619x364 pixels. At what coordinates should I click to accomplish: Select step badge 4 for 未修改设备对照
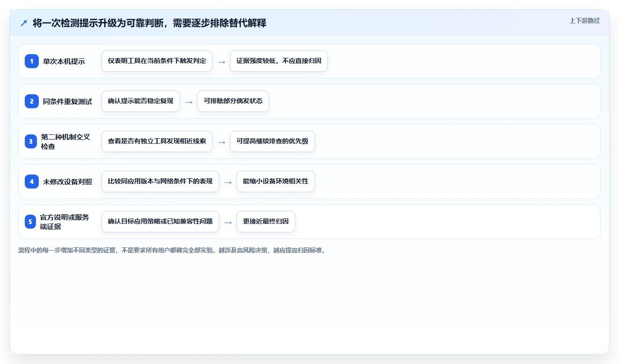(32, 182)
